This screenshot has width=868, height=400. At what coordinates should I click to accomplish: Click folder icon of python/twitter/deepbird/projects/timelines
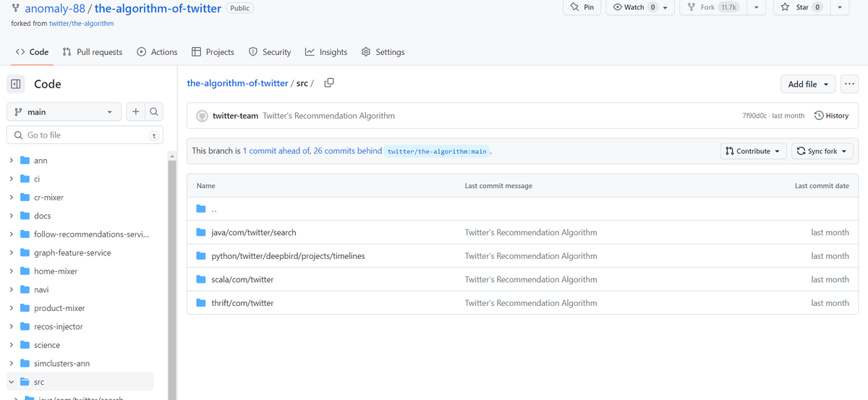point(202,256)
